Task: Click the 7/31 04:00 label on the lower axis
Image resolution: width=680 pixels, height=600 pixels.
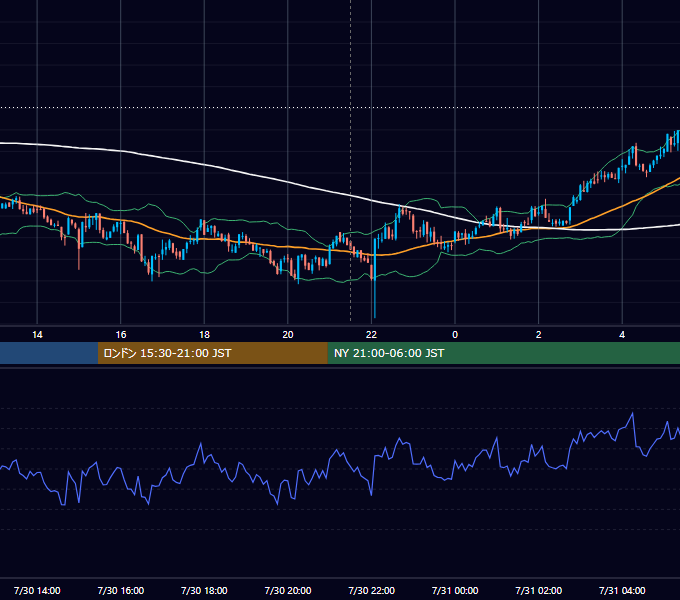Action: click(x=622, y=590)
